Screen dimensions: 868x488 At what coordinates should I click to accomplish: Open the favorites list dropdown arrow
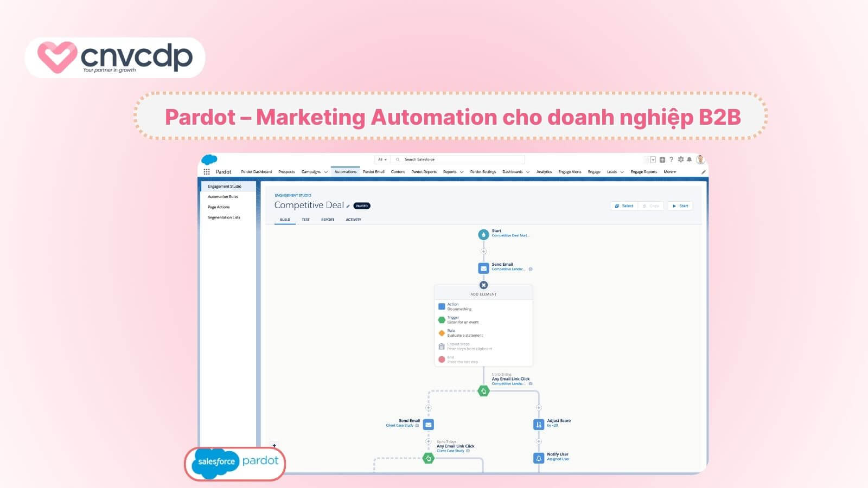[x=653, y=159]
